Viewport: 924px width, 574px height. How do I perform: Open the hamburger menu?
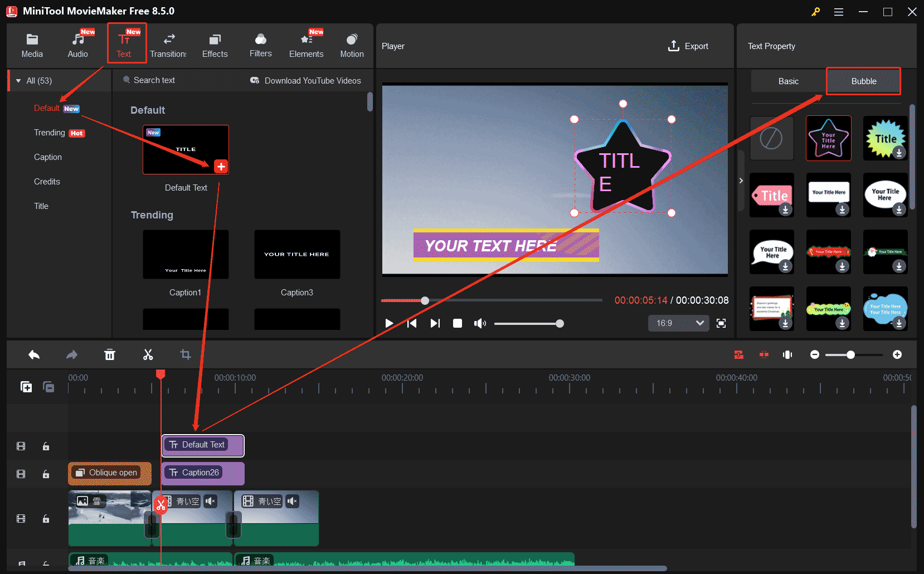pos(838,11)
